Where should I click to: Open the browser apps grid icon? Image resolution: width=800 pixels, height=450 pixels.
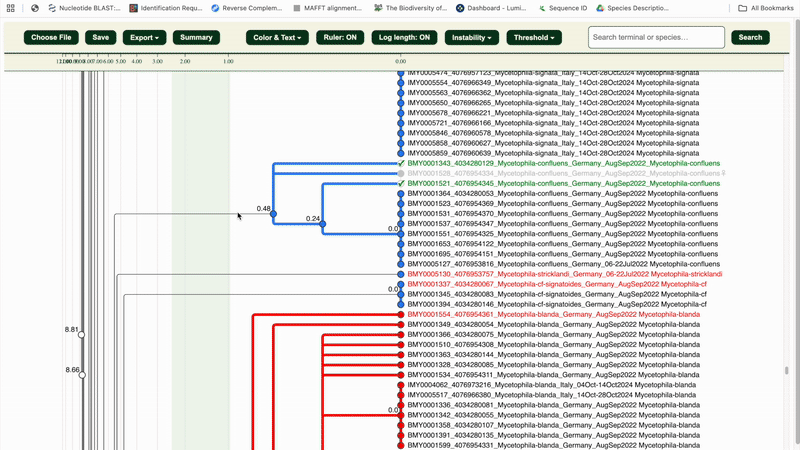(x=10, y=8)
